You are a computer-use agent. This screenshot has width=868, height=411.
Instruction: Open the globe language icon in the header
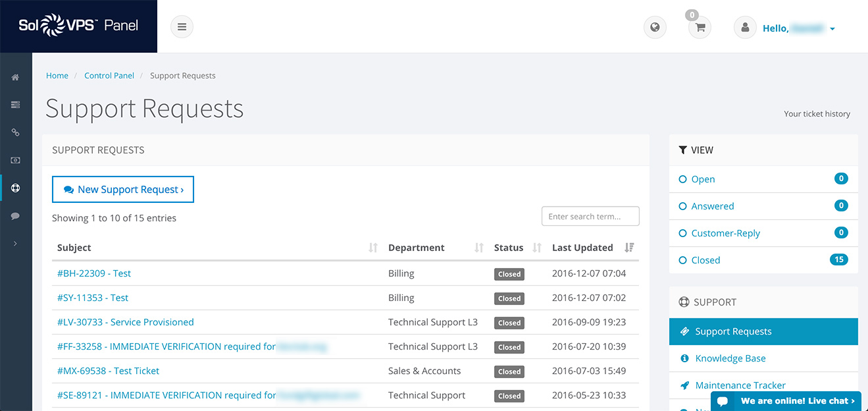point(654,26)
